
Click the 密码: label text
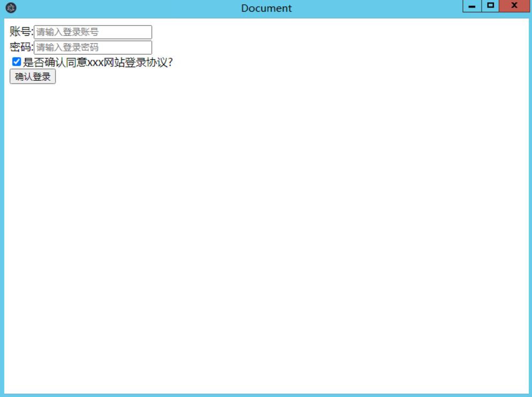pos(21,47)
